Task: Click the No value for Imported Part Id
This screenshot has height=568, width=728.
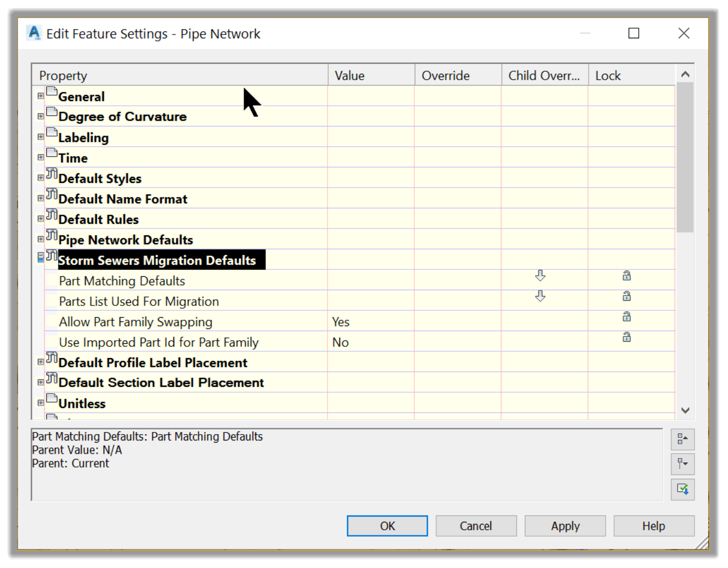Action: click(340, 342)
